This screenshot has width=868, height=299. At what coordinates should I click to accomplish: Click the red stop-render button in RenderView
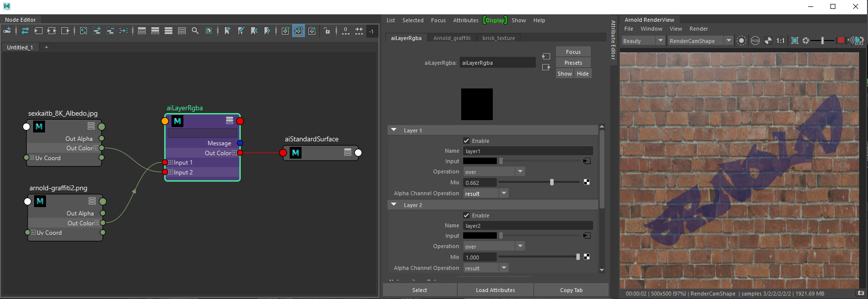click(840, 41)
